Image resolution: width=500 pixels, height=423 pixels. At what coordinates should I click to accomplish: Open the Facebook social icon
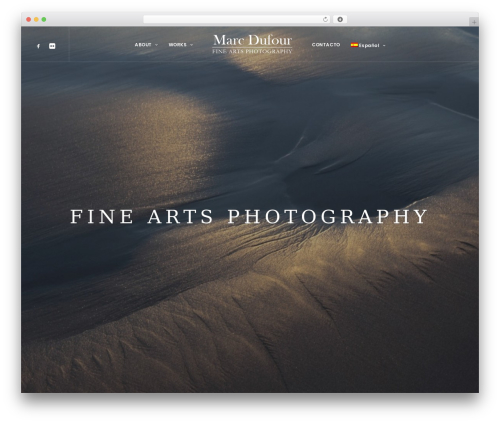[x=38, y=46]
